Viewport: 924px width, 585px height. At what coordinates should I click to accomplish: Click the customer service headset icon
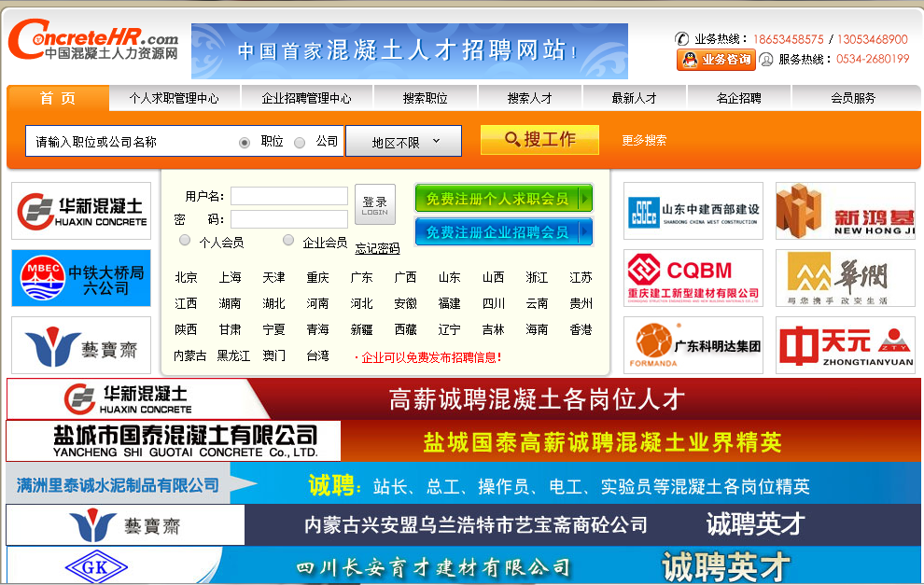pyautogui.click(x=766, y=60)
